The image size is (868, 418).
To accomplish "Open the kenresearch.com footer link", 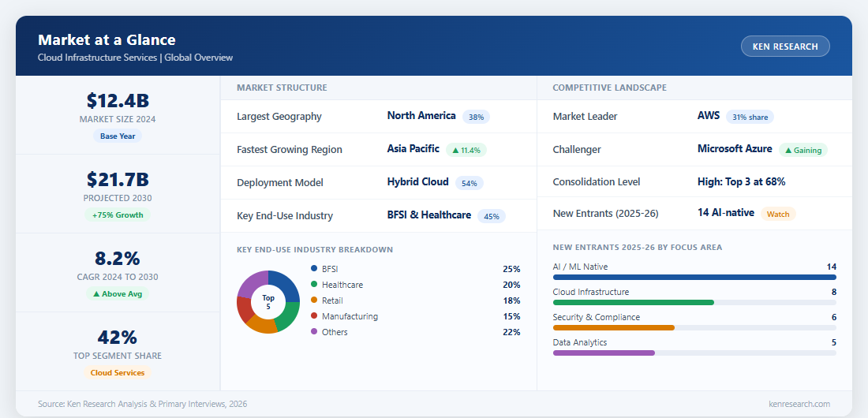I will pyautogui.click(x=799, y=404).
